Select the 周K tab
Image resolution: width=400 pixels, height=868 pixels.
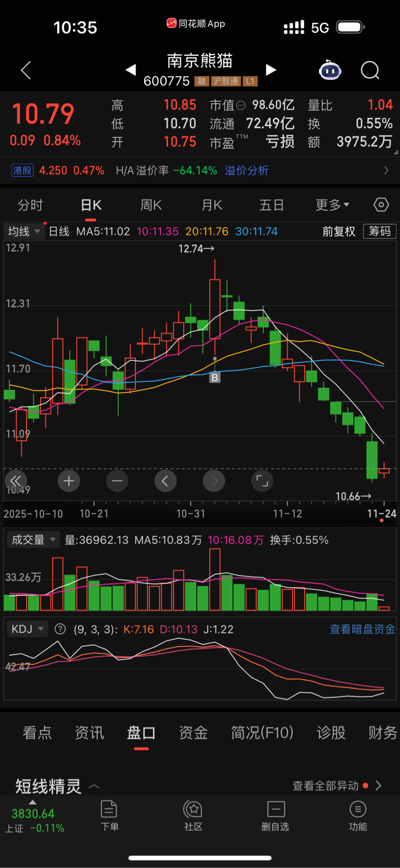(x=151, y=205)
